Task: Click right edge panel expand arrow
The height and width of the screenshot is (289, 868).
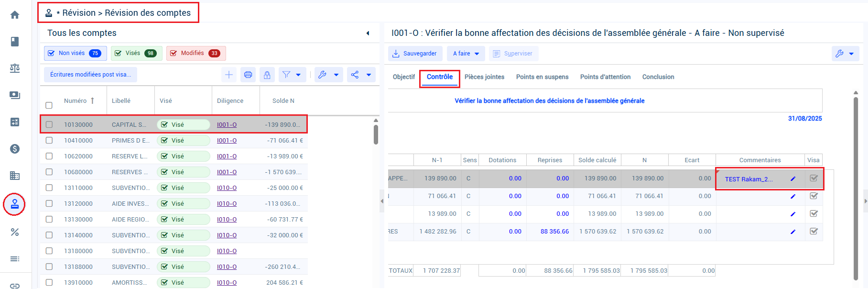Action: (866, 201)
